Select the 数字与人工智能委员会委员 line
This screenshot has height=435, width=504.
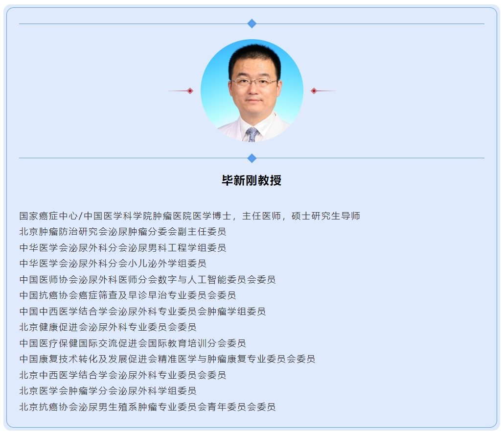pyautogui.click(x=147, y=280)
